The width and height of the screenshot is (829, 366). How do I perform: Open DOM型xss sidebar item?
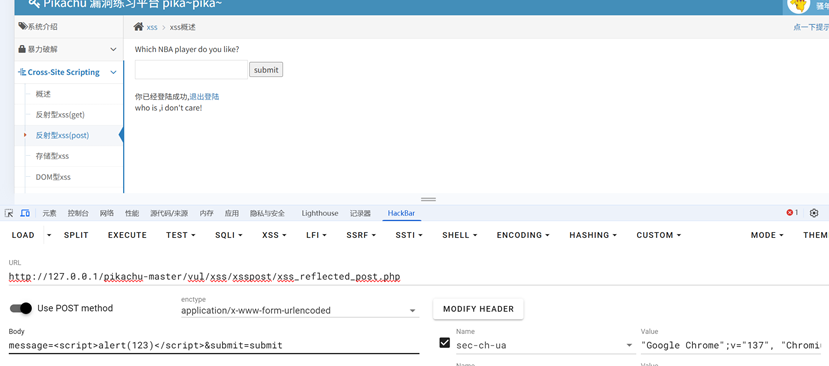[x=53, y=177]
